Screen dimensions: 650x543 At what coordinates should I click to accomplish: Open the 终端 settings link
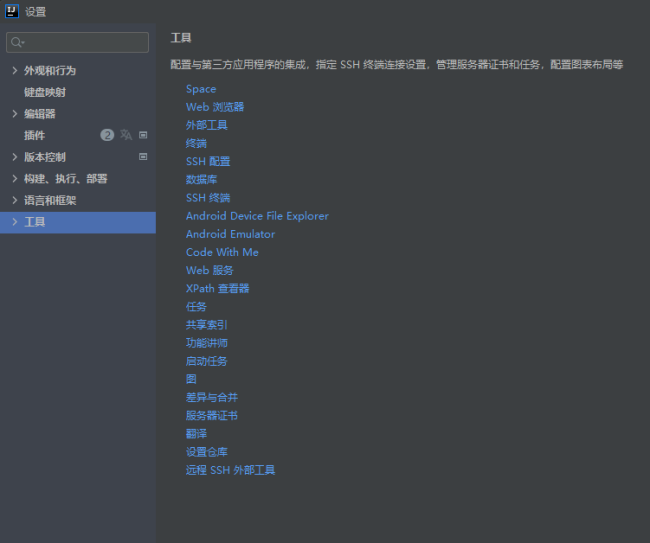click(x=196, y=143)
